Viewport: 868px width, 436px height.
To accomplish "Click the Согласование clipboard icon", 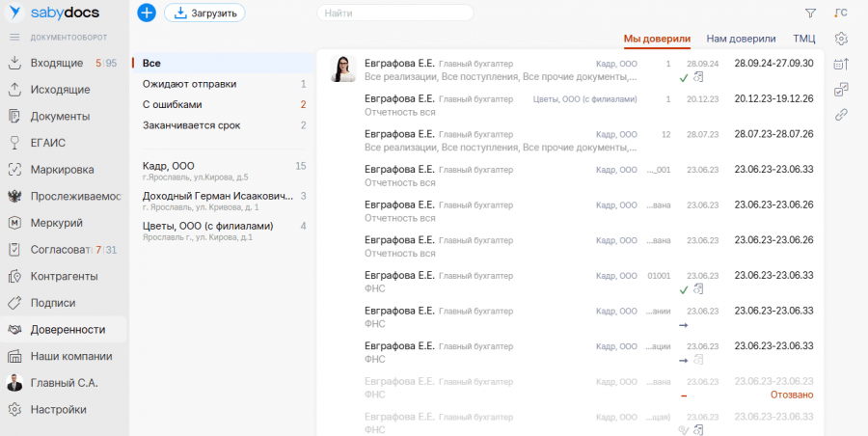I will tap(14, 250).
